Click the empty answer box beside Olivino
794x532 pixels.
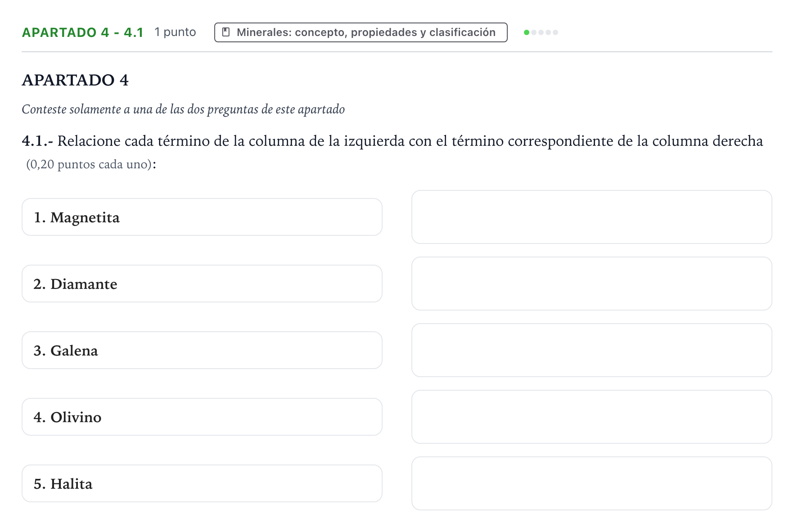click(x=592, y=417)
